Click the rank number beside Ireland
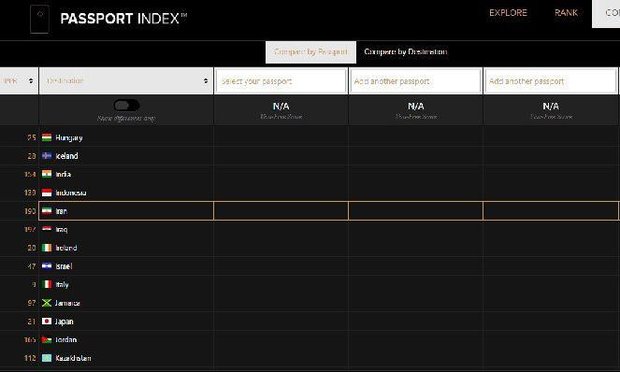 pos(32,248)
